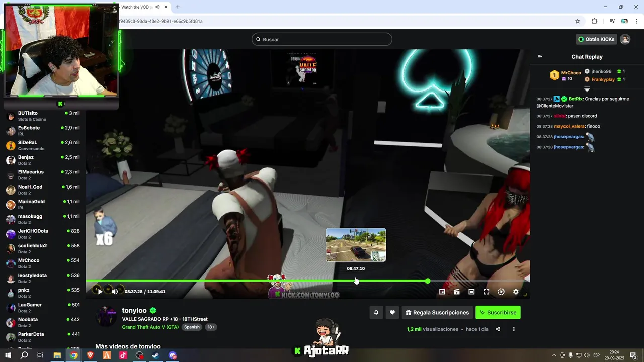Open scofieldota2 channel in sidebar
The image size is (644, 362).
click(43, 249)
